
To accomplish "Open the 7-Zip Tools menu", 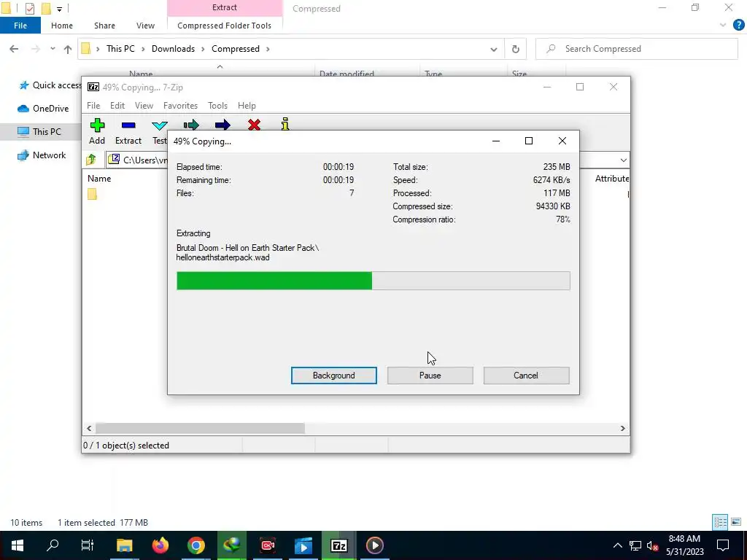I will pyautogui.click(x=217, y=106).
